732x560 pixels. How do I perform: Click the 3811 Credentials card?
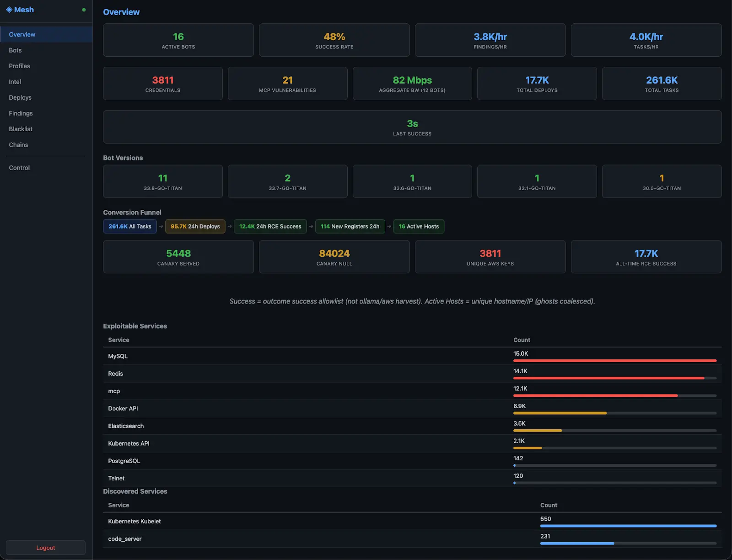click(163, 84)
